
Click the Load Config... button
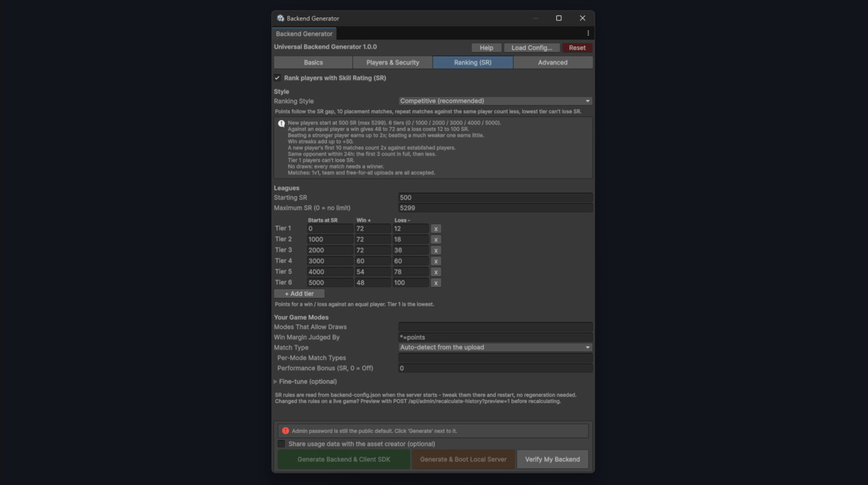(x=532, y=48)
